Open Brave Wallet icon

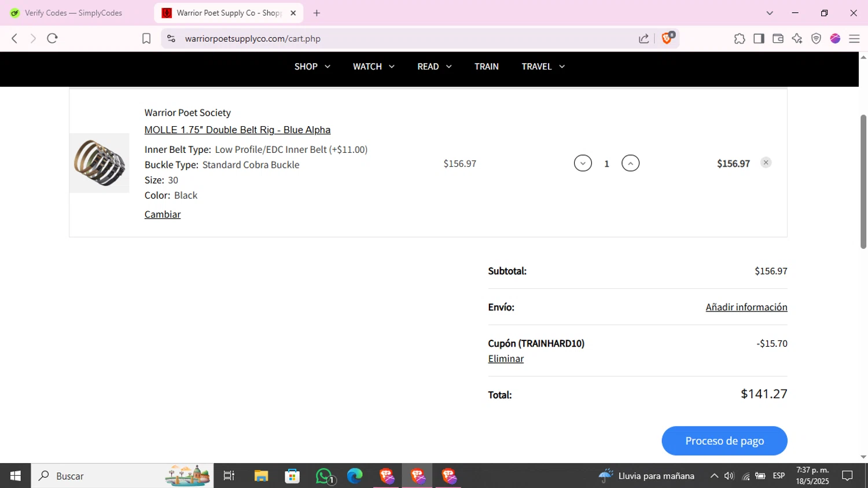(778, 38)
